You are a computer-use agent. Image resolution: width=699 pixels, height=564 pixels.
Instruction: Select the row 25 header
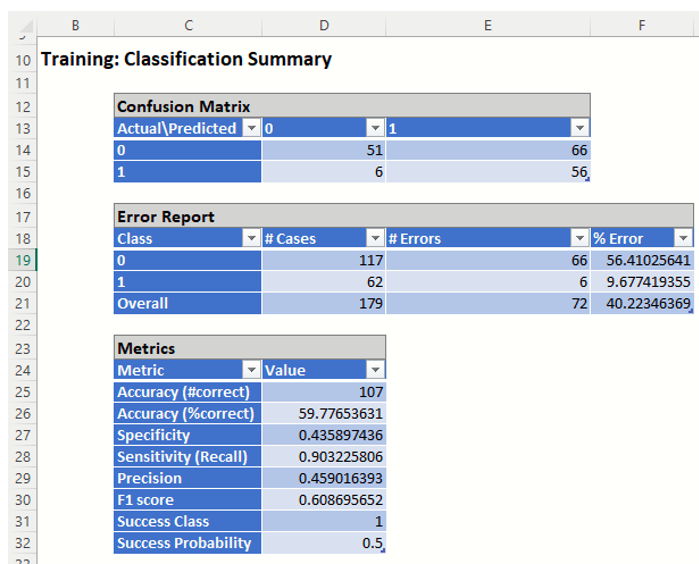click(x=23, y=392)
